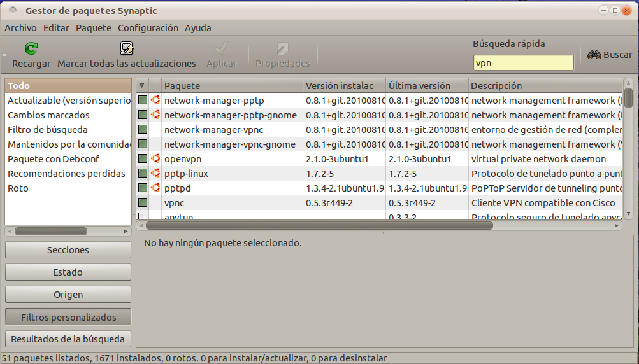Viewport: 639px width, 364px height.
Task: Select the Roto filter
Action: (x=68, y=188)
